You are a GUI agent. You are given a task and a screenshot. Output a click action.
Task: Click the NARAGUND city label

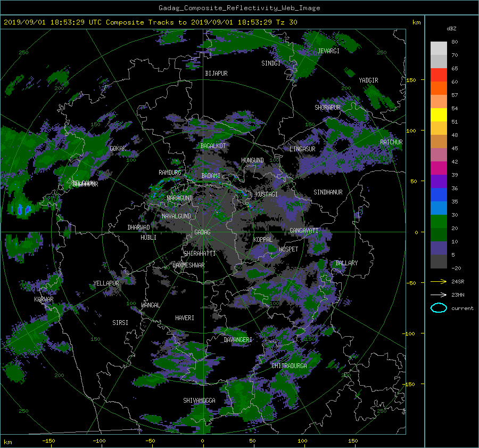180,198
